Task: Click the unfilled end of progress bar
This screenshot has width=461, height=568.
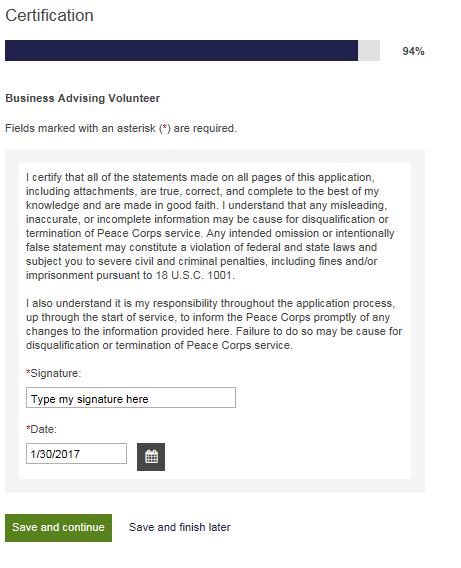Action: [369, 50]
